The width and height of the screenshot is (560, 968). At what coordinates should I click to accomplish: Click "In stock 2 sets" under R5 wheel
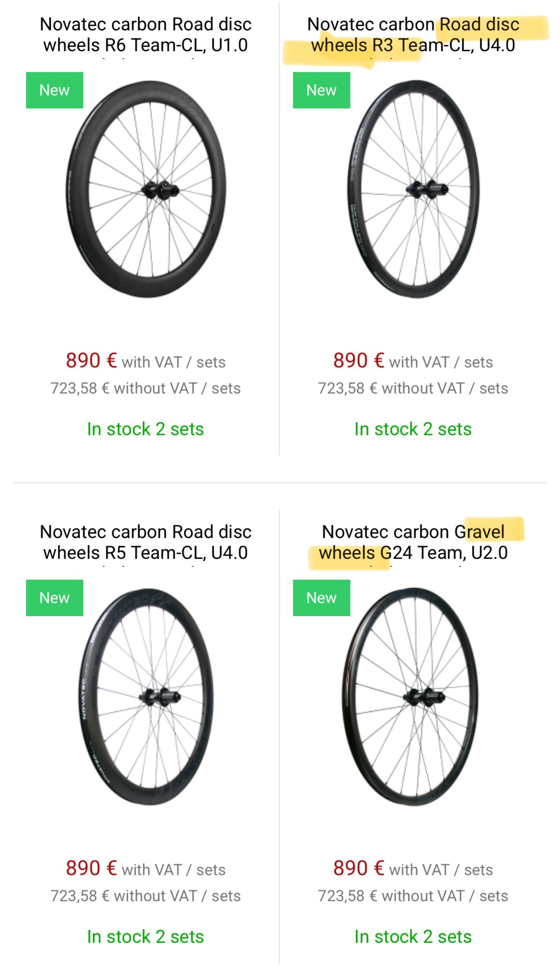click(x=145, y=937)
